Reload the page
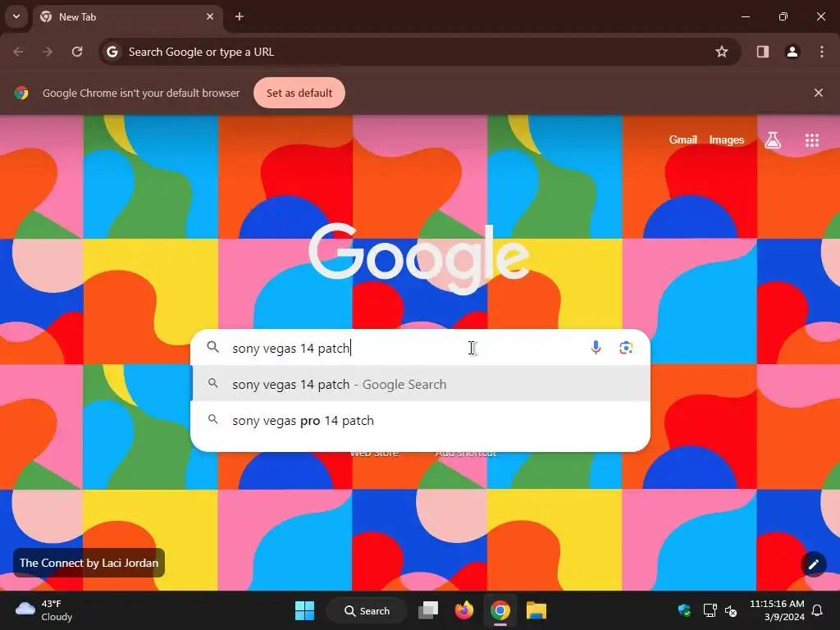This screenshot has height=630, width=840. (77, 52)
